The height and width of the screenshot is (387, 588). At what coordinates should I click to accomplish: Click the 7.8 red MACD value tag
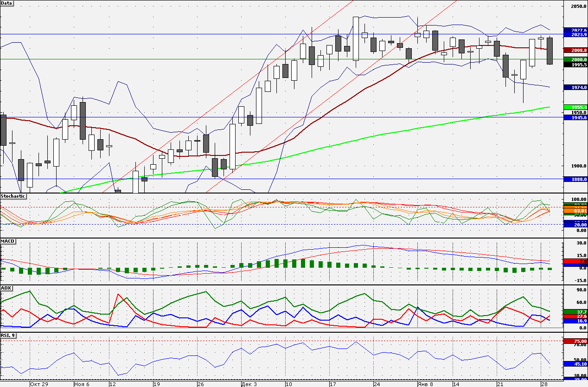[575, 262]
